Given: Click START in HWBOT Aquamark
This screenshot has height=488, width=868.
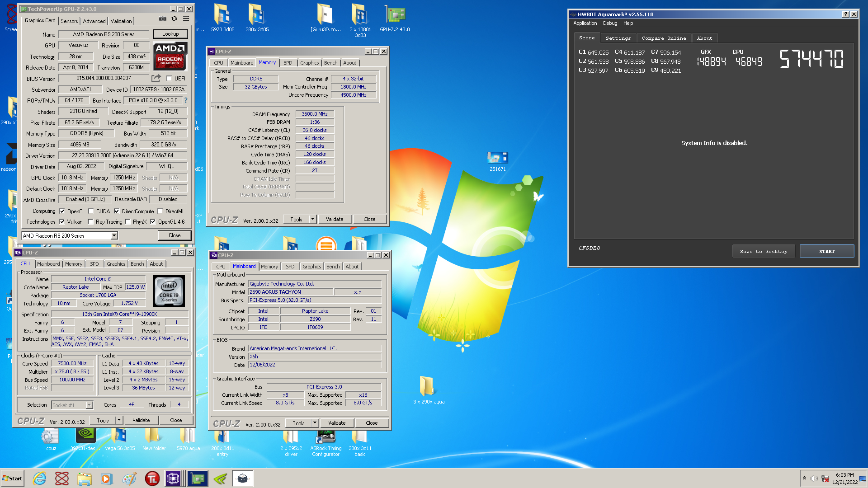Looking at the screenshot, I should (x=827, y=251).
